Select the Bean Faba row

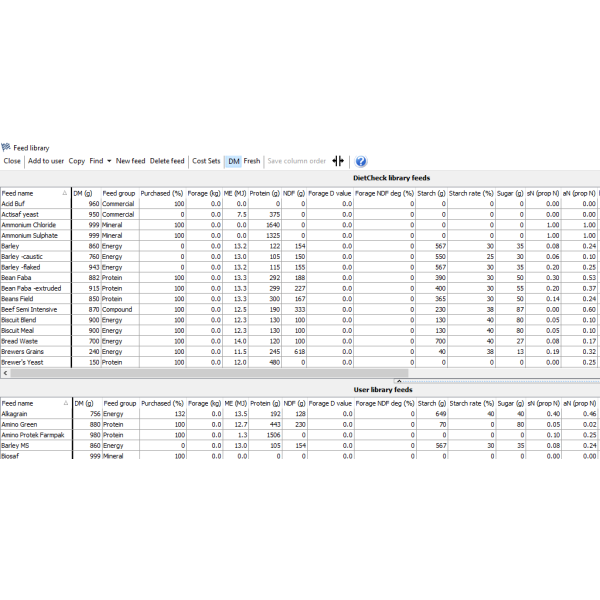300,278
